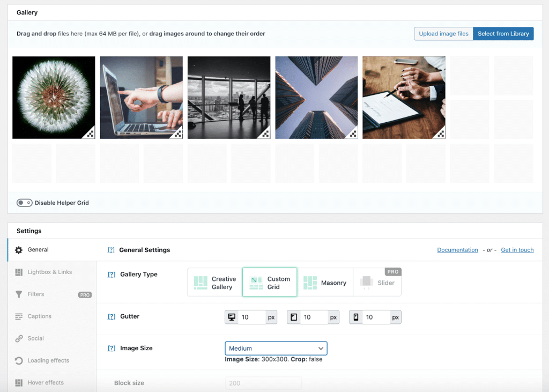Open the Social tab
The height and width of the screenshot is (392, 549).
coord(52,338)
